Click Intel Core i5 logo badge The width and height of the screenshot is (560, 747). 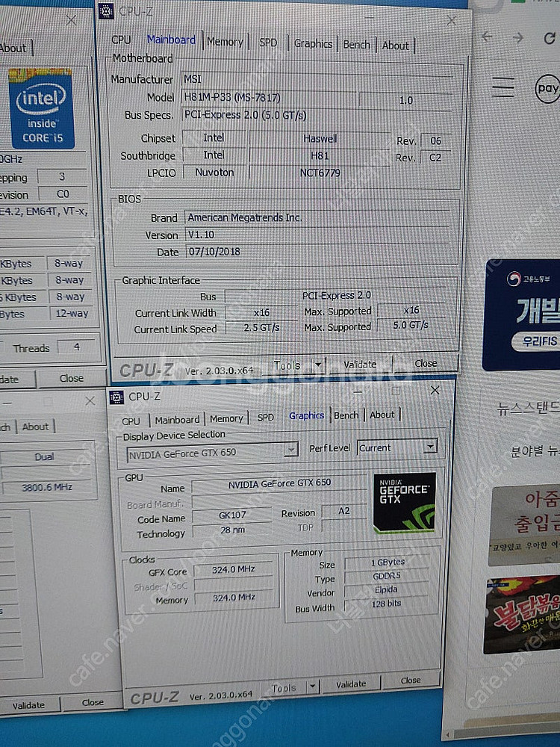[41, 108]
